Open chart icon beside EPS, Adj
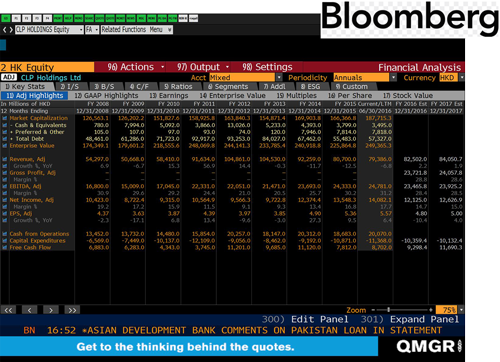Screen dimensions: 500x362 tap(5, 213)
